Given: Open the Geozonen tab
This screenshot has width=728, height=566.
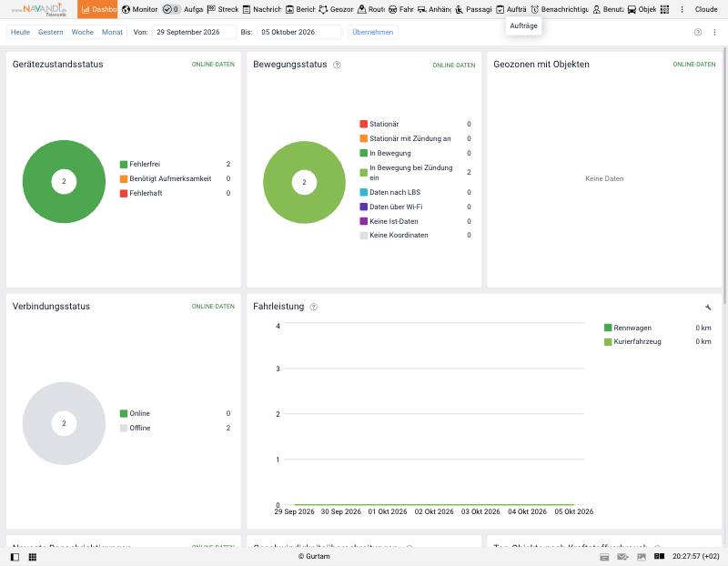Looking at the screenshot, I should (x=336, y=9).
